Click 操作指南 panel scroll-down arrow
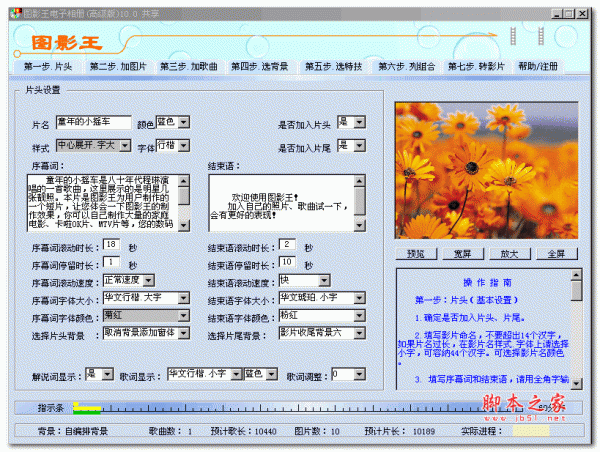Image resolution: width=600 pixels, height=452 pixels. (x=576, y=383)
